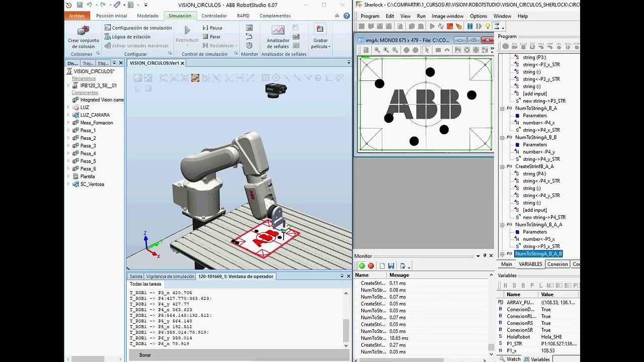Close the VISION_CIRCULOS:Ver1 view tab
The width and height of the screenshot is (644, 362).
pos(183,63)
